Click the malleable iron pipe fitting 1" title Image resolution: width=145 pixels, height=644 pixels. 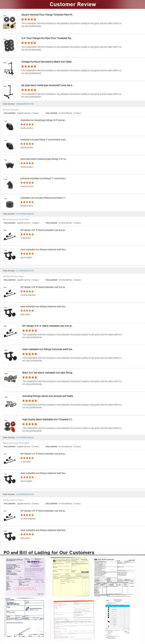pos(43,140)
